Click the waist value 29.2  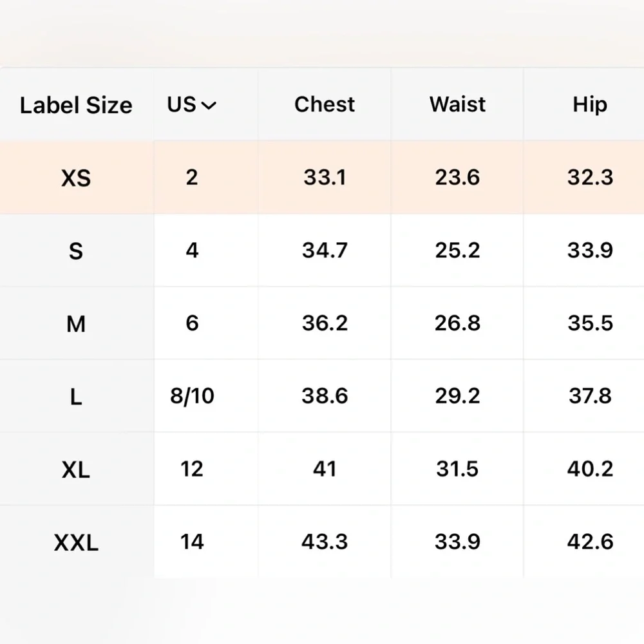coord(457,396)
